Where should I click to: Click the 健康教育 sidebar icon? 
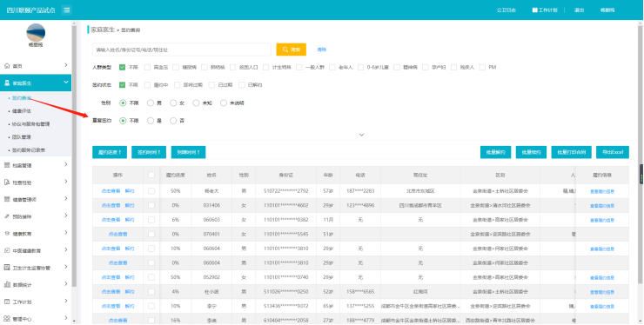7,234
